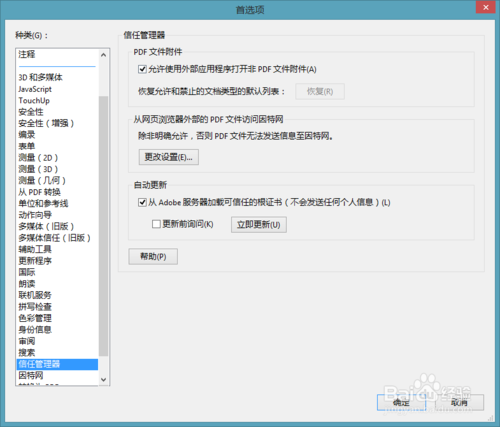The image size is (500, 427).
Task: Select the 身份信息 category
Action: (57, 329)
